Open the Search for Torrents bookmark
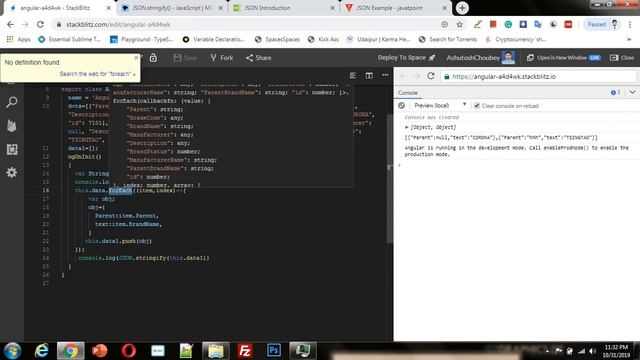Screen dimensions: 640x360 click(x=448, y=39)
